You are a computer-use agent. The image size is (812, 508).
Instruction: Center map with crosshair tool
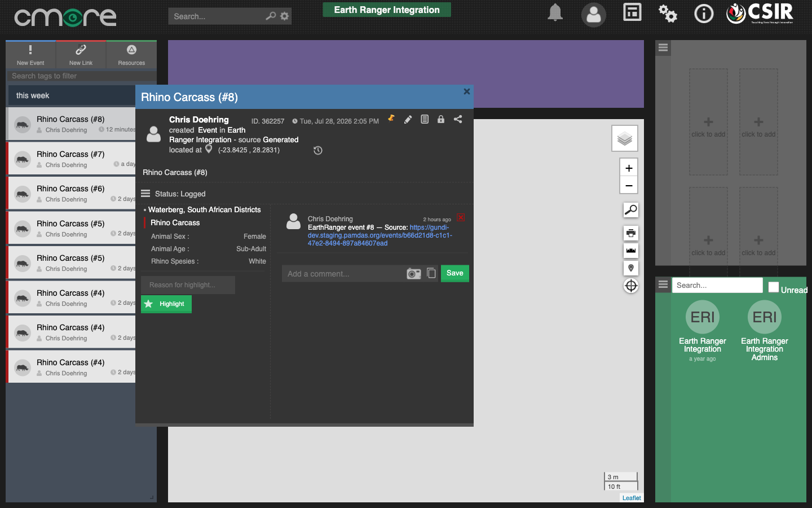pos(631,286)
